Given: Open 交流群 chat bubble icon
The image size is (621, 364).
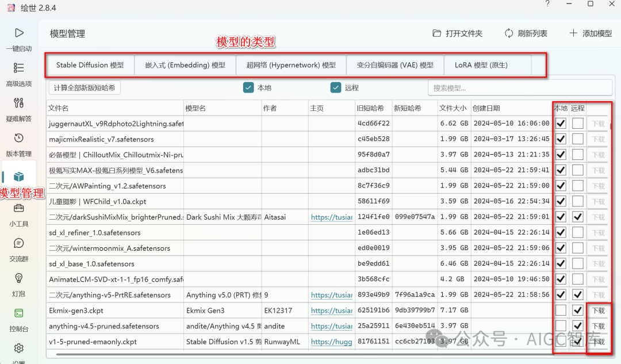Looking at the screenshot, I should pos(18,243).
